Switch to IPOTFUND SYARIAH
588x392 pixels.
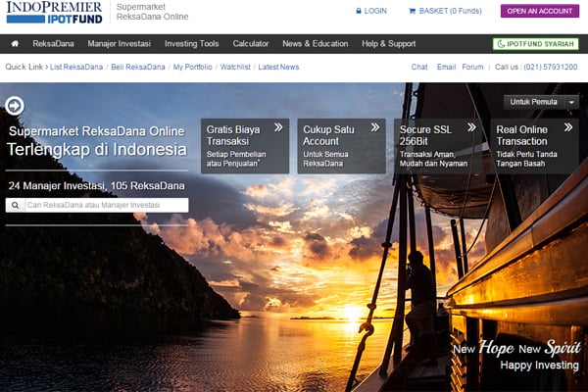[x=535, y=44]
